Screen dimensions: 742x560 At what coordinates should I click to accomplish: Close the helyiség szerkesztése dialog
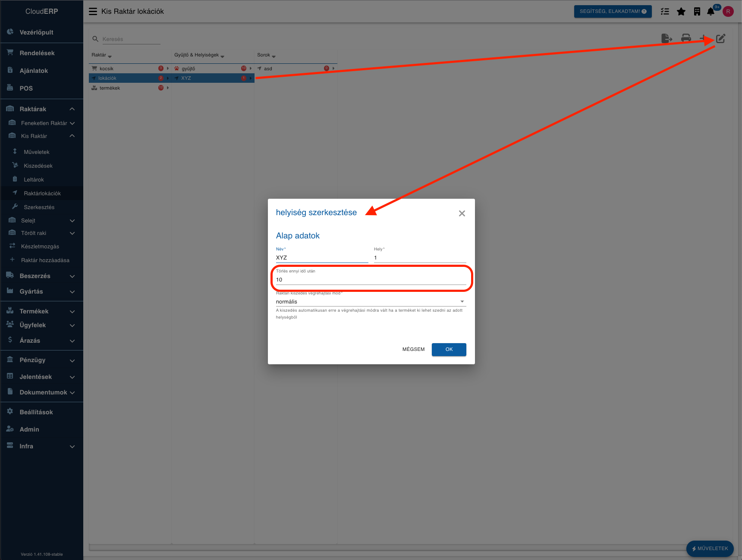pyautogui.click(x=462, y=213)
